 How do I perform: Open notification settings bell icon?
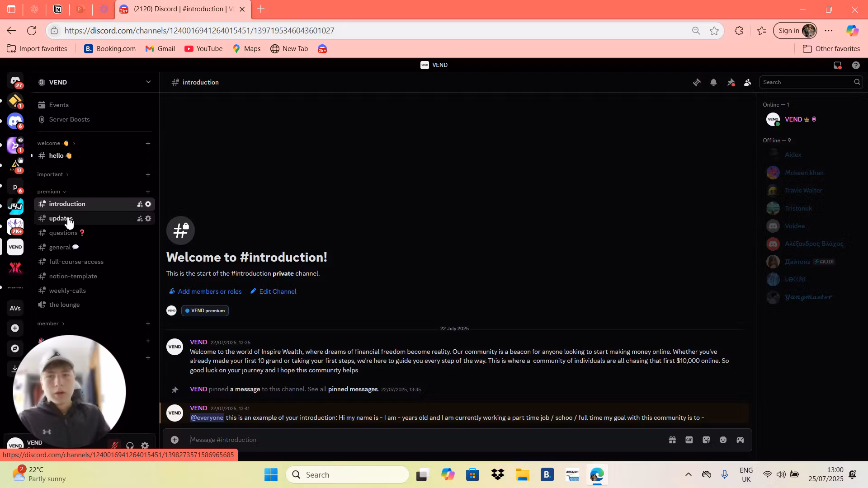(713, 82)
